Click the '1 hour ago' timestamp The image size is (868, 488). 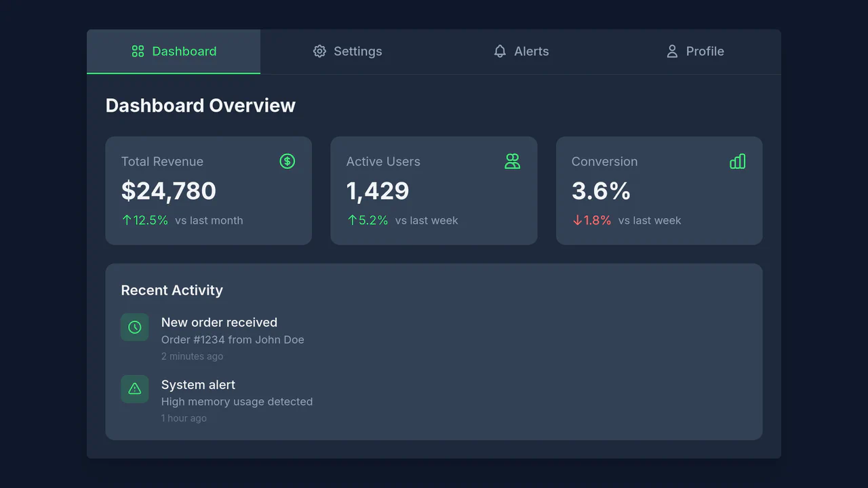coord(184,418)
